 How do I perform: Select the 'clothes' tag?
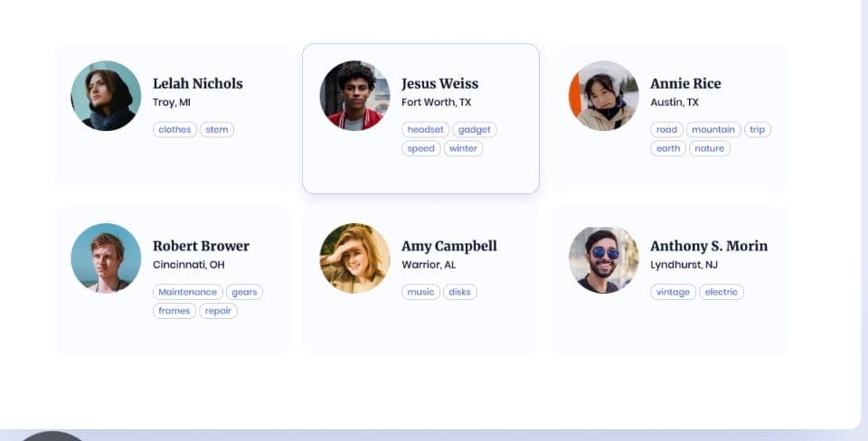175,129
